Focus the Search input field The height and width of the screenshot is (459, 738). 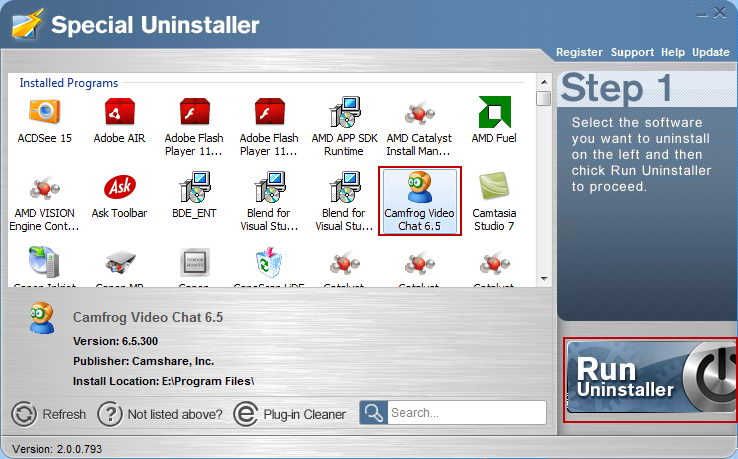pyautogui.click(x=466, y=413)
